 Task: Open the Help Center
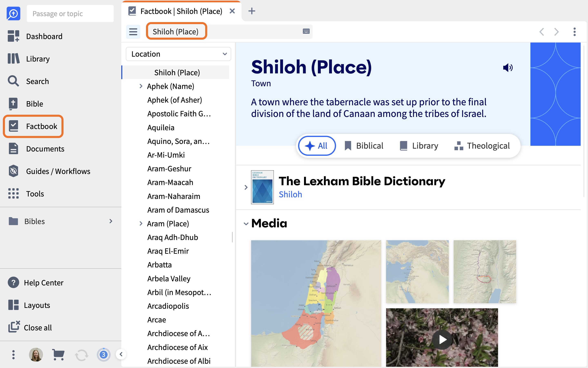36,283
